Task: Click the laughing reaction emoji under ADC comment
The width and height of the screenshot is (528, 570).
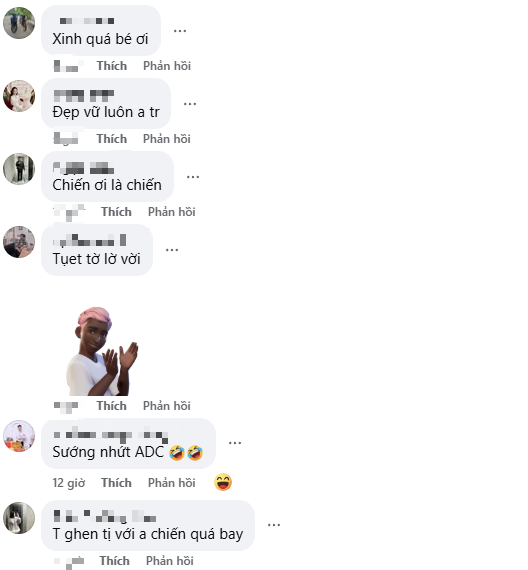Action: [223, 482]
